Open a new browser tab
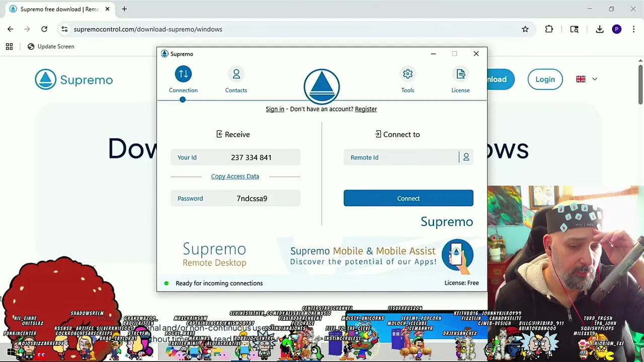 pyautogui.click(x=124, y=9)
